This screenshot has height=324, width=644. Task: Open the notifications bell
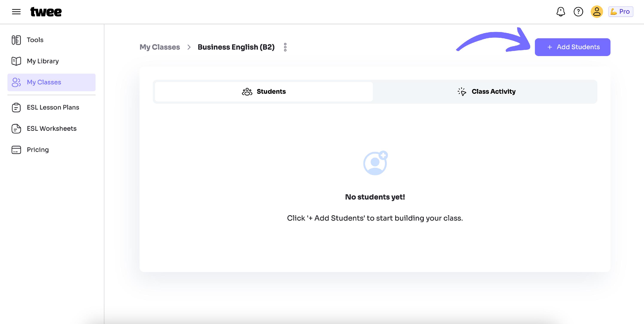tap(560, 12)
